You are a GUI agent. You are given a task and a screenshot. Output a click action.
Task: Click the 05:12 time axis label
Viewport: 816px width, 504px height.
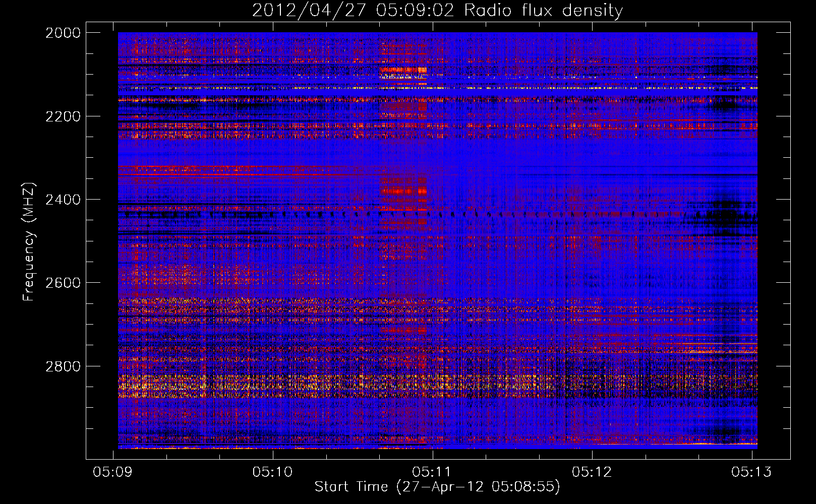pyautogui.click(x=592, y=472)
